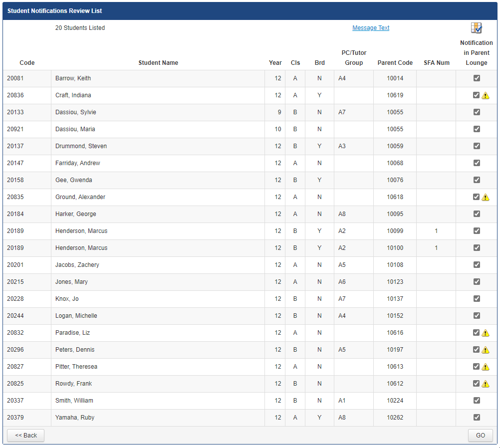Select student name Smith, William
Screen dimensions: 500x448
coord(74,401)
